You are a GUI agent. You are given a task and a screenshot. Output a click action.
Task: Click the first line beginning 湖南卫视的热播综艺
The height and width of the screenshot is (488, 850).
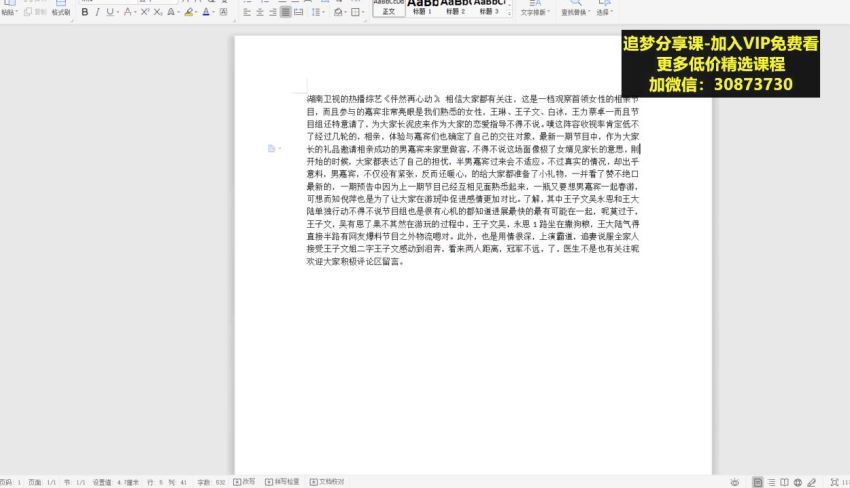473,99
